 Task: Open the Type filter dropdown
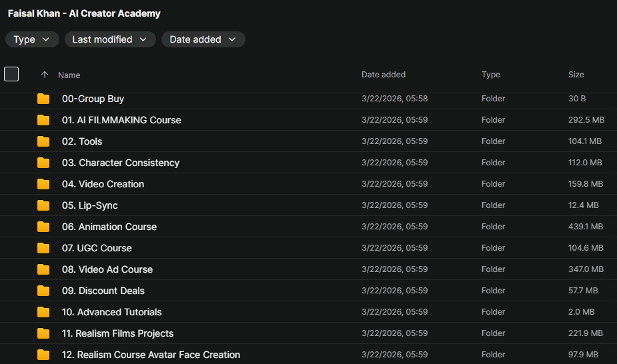pyautogui.click(x=31, y=39)
